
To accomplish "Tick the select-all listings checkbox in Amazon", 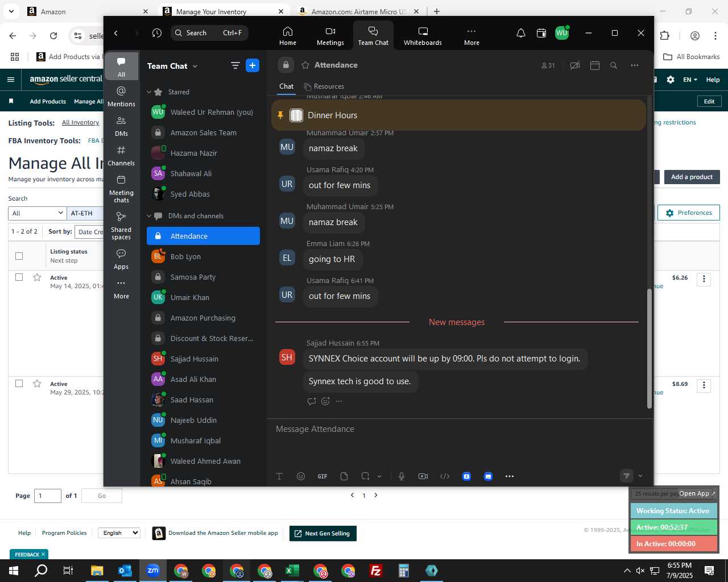I will (x=19, y=256).
